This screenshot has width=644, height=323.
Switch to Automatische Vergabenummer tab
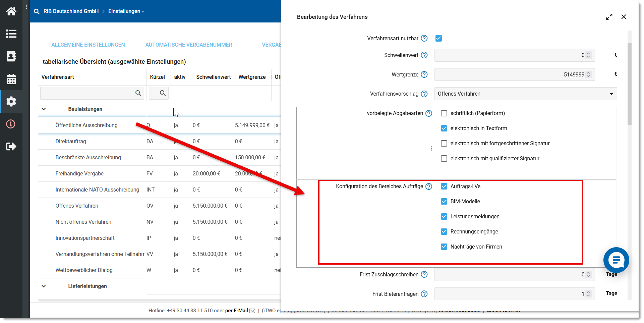coord(189,45)
